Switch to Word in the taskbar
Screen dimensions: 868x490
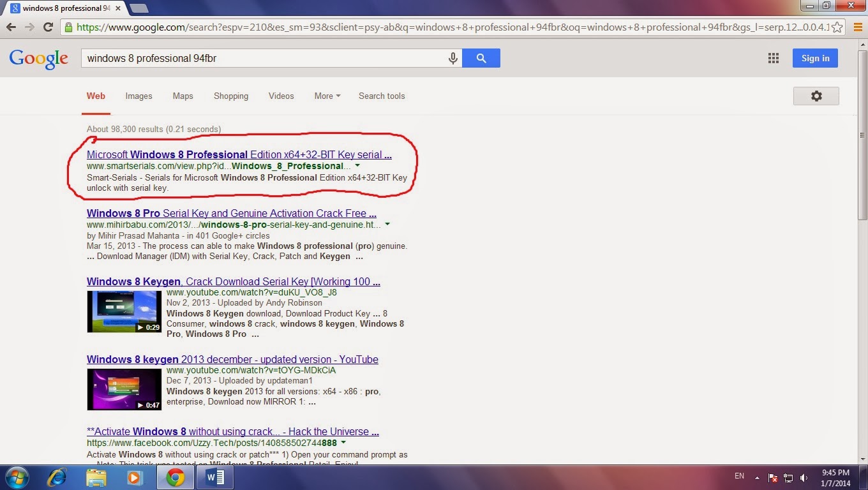coord(215,477)
